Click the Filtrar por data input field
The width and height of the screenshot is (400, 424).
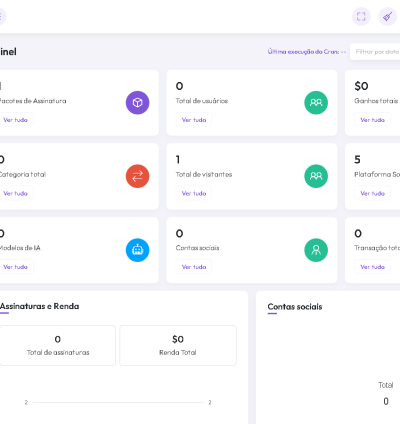tap(375, 52)
